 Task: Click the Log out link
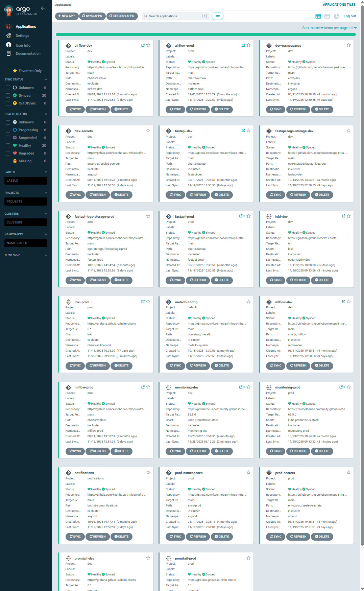tap(350, 16)
